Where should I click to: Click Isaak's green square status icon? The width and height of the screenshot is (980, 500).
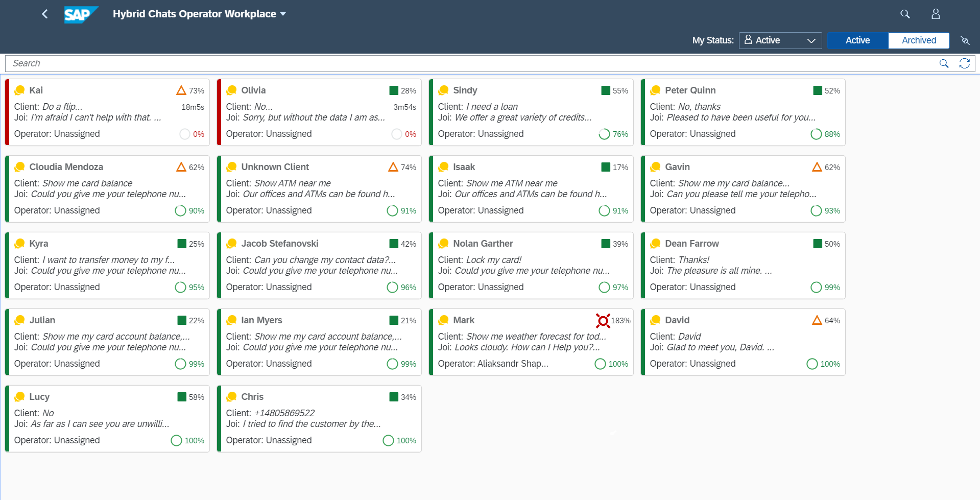[606, 167]
